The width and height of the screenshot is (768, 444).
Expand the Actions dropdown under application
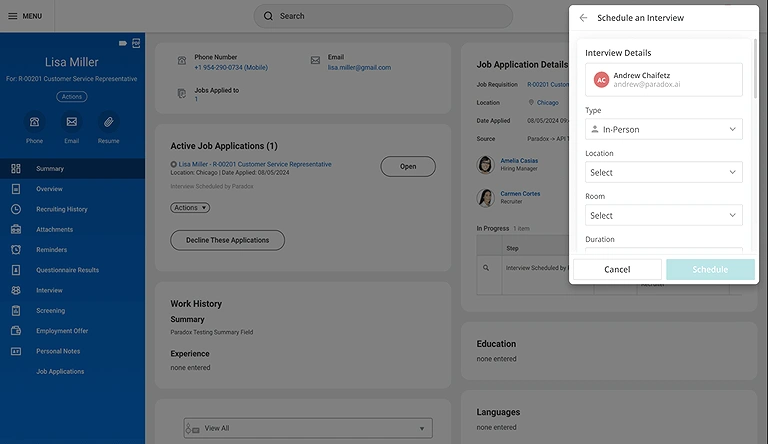(190, 208)
